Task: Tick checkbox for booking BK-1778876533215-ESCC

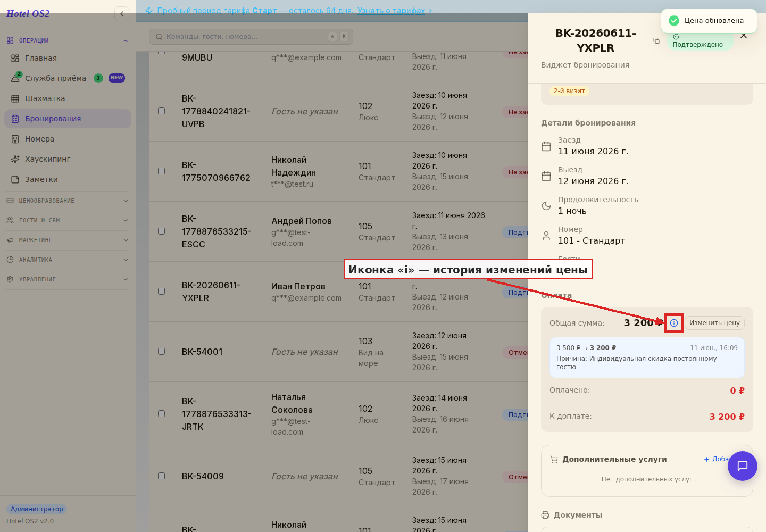Action: tap(161, 231)
